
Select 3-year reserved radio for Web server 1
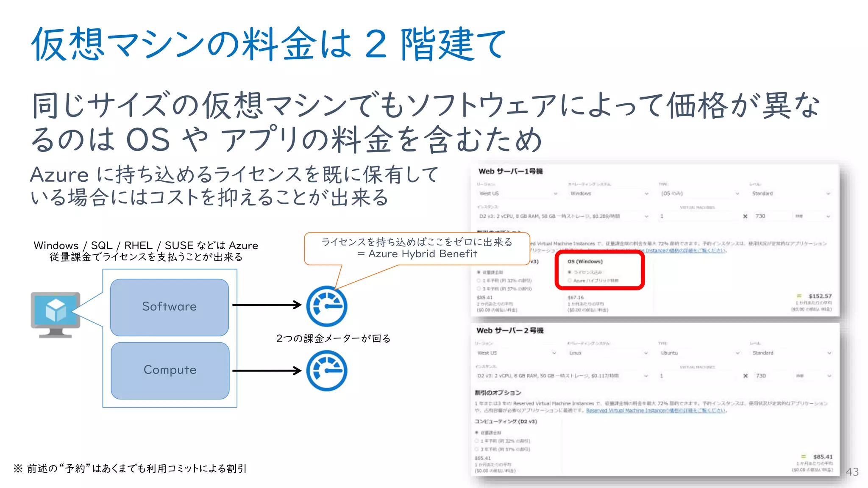[x=479, y=288]
